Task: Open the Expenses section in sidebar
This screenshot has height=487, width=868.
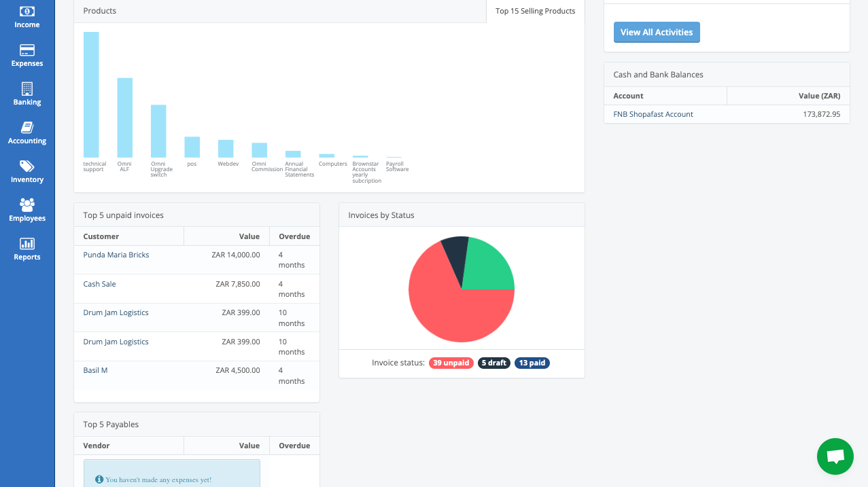Action: pyautogui.click(x=27, y=54)
